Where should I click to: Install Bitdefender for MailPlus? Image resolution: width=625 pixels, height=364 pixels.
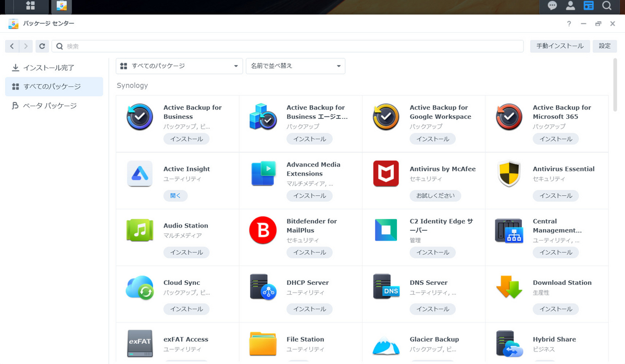pos(309,252)
